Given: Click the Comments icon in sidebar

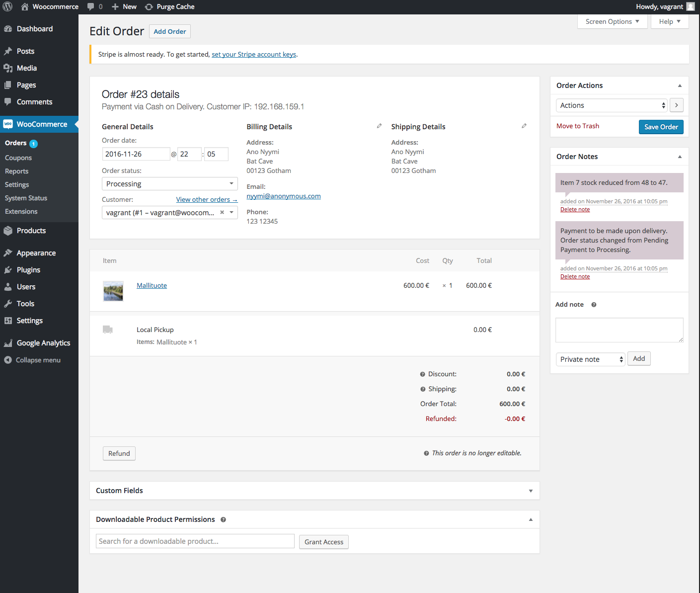Looking at the screenshot, I should coord(8,102).
